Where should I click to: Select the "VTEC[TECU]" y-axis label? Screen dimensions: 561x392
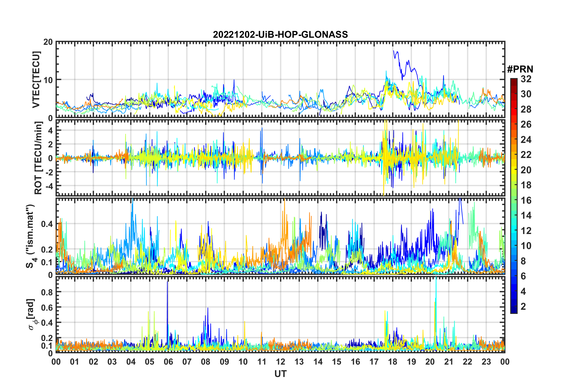point(36,80)
